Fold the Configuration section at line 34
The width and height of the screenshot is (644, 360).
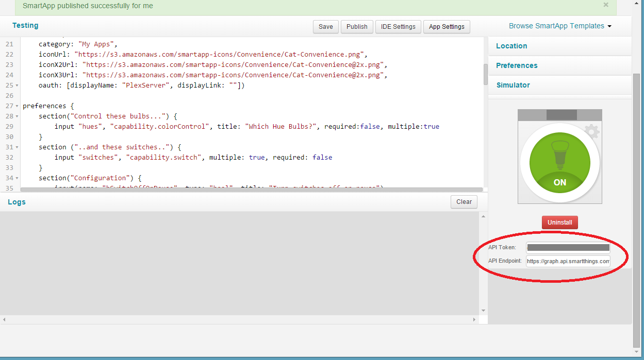17,178
